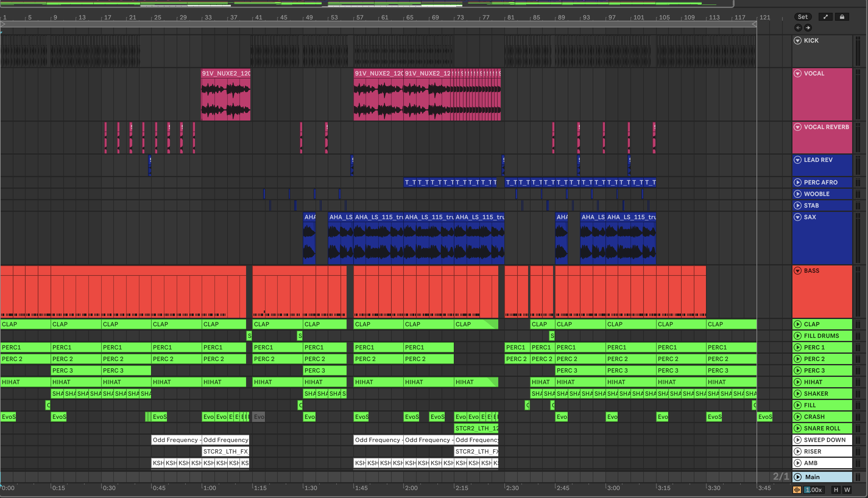Jump to the previous locator arrow
Viewport: 868px width, 498px height.
click(798, 28)
